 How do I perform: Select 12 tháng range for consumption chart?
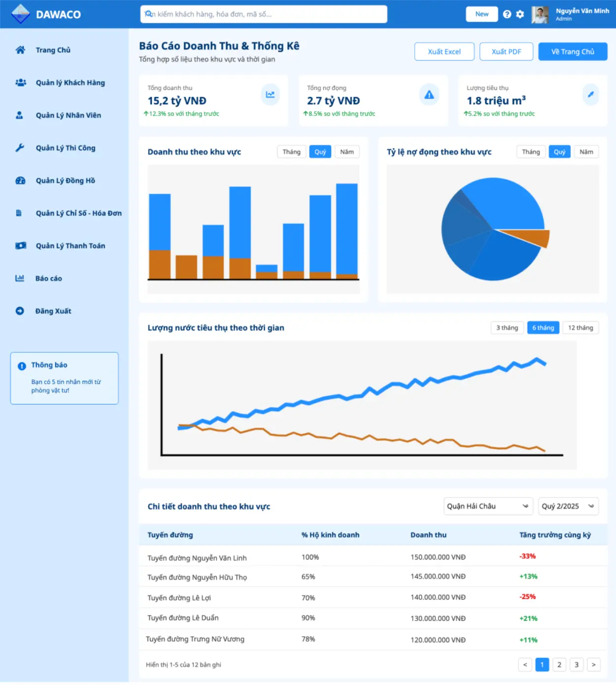(x=580, y=328)
